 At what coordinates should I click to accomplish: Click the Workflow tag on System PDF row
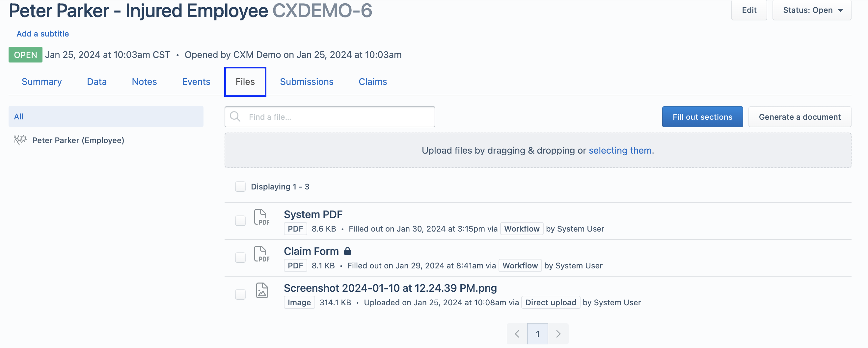[522, 229]
